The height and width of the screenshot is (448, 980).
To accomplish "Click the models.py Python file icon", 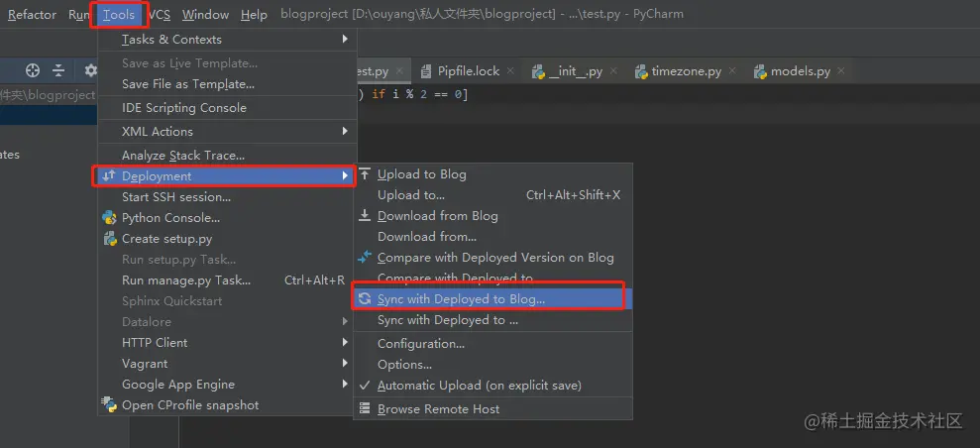I will [760, 71].
